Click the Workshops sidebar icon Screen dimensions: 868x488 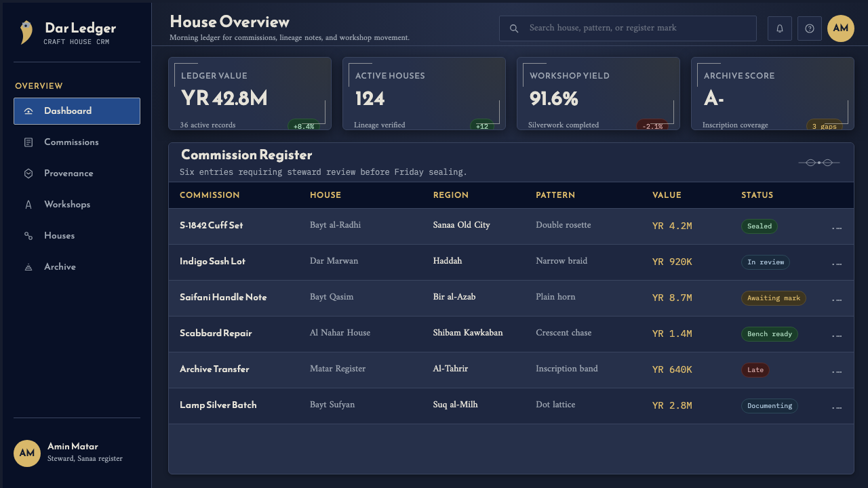(x=28, y=205)
